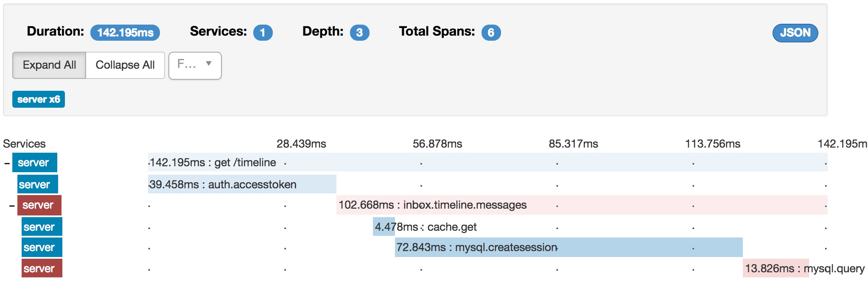Image resolution: width=868 pixels, height=285 pixels.
Task: Click the server label for auth.accesstoken
Action: click(38, 184)
